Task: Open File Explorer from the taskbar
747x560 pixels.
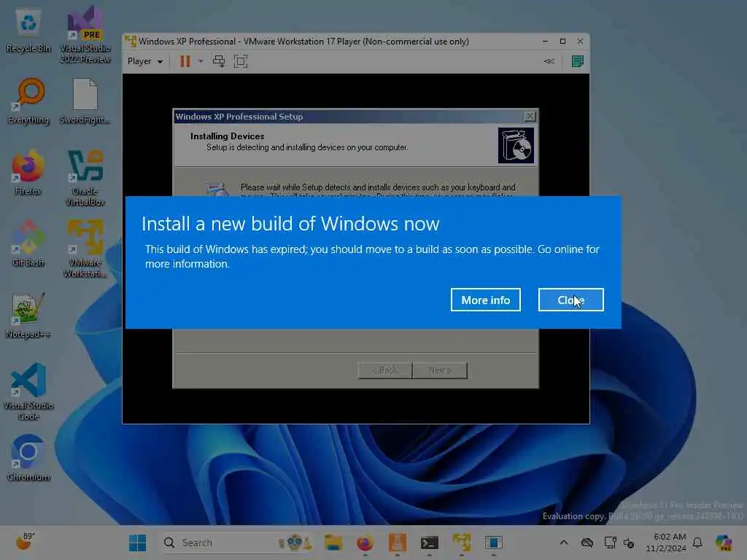Action: tap(333, 542)
